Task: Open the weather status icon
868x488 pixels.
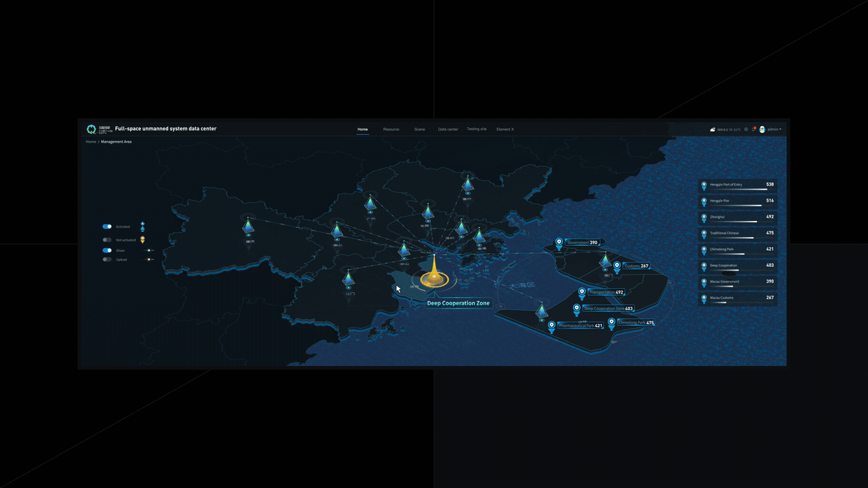Action: 713,129
